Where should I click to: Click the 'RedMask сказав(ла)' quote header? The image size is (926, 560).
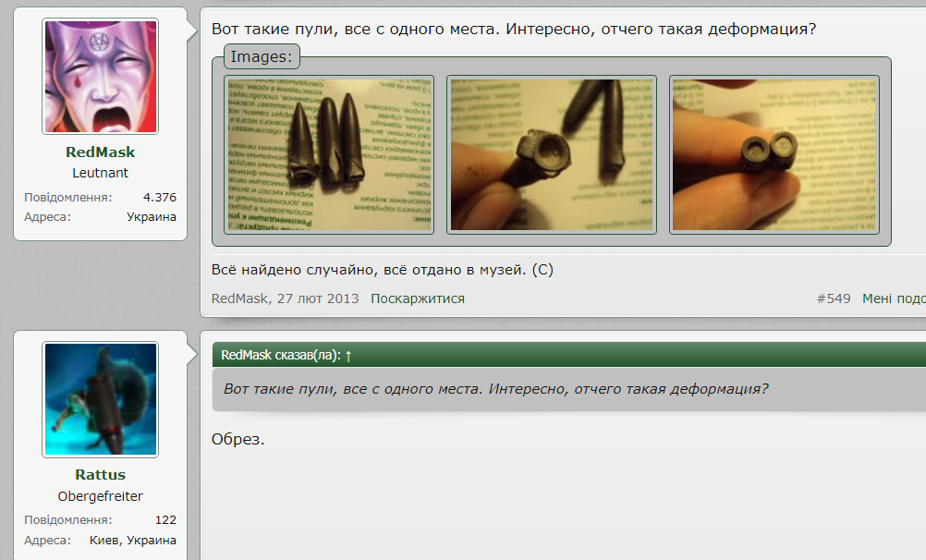[x=281, y=356]
